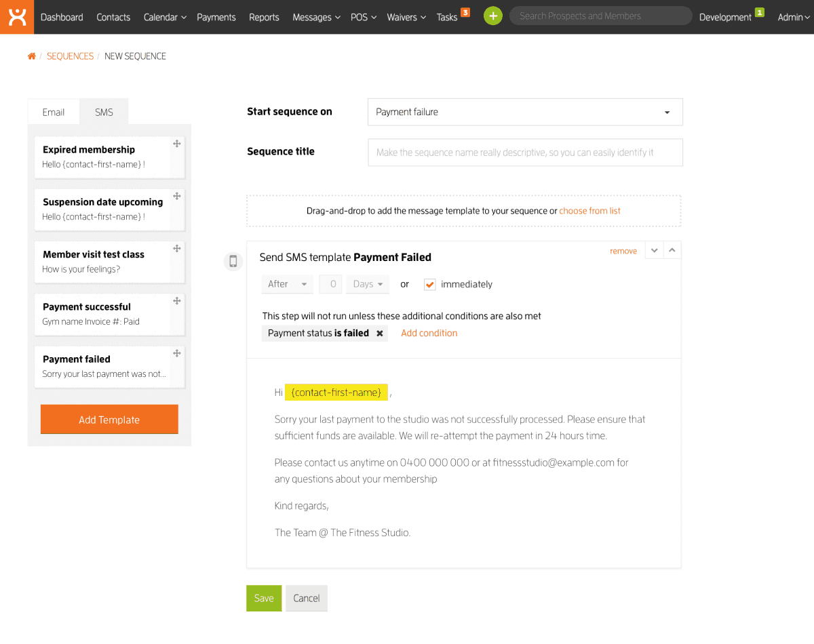Save the new sequence
Viewport: 814px width, 644px height.
[264, 598]
